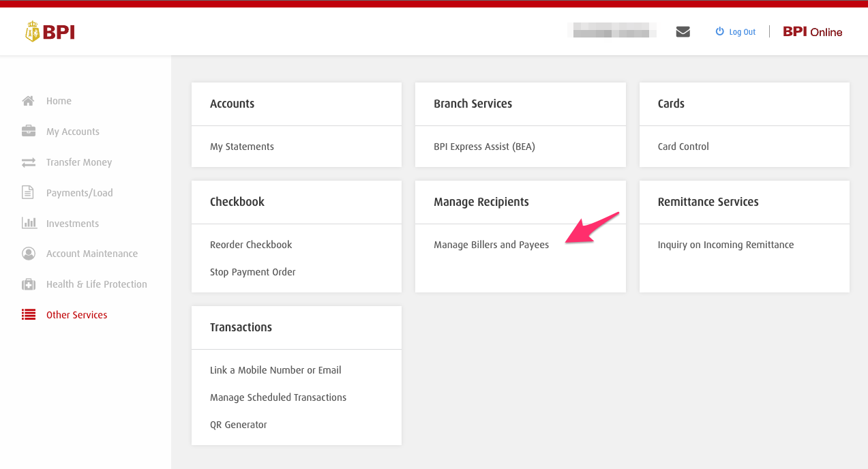The width and height of the screenshot is (868, 469).
Task: Click the Other Services list icon
Action: click(29, 315)
